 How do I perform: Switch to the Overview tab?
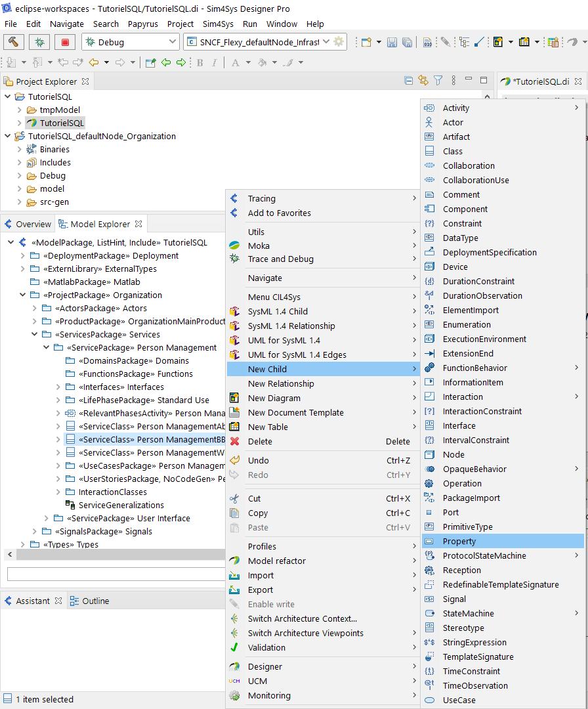pyautogui.click(x=28, y=224)
